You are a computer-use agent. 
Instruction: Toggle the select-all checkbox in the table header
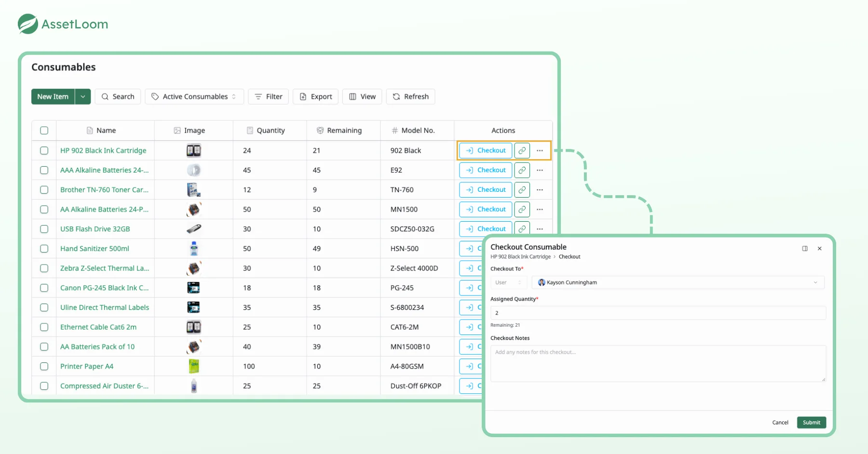tap(44, 131)
